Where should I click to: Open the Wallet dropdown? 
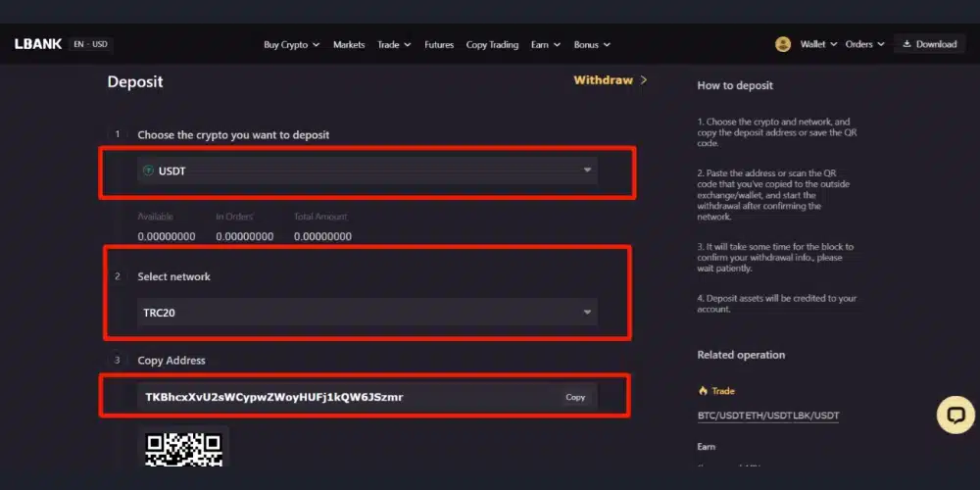(x=818, y=44)
